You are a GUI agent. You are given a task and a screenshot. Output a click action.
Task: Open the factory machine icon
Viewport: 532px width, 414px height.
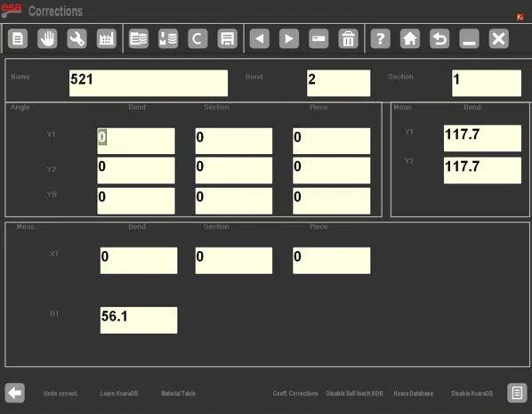[106, 38]
